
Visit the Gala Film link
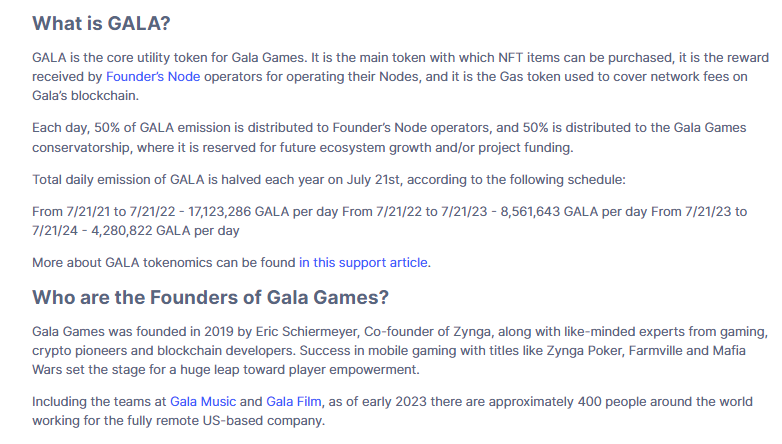point(294,402)
